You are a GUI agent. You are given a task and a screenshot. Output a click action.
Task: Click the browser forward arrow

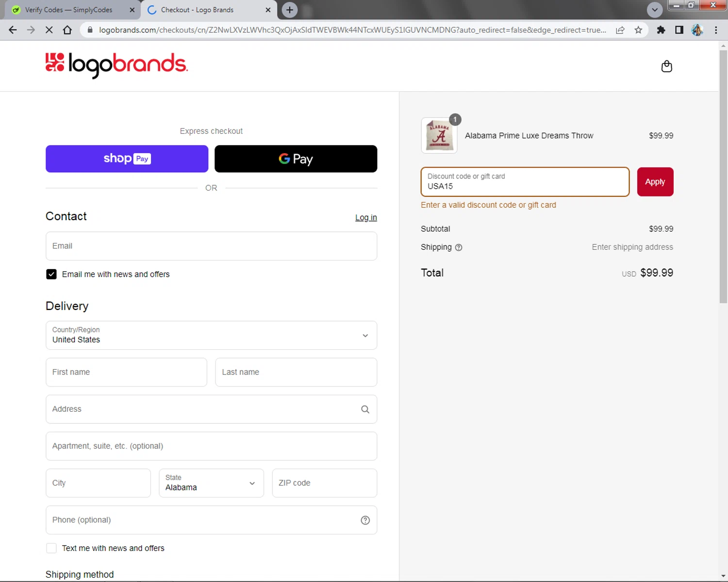coord(31,30)
